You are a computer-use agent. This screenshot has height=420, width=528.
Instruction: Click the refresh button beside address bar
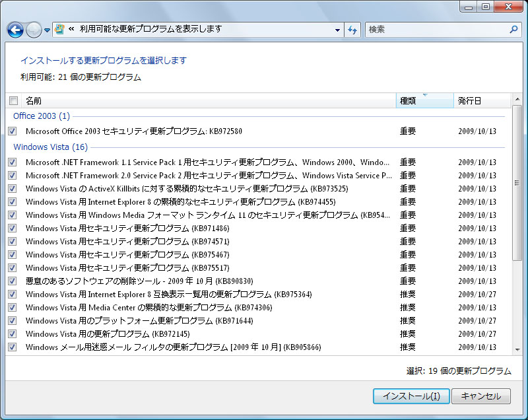[x=352, y=30]
